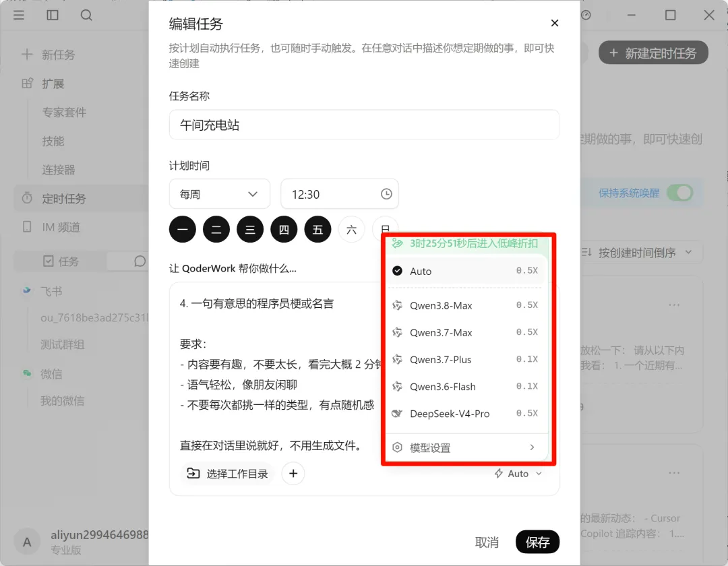Viewport: 728px width, 566px height.
Task: Toggle Friday (五) day selector
Action: click(318, 229)
